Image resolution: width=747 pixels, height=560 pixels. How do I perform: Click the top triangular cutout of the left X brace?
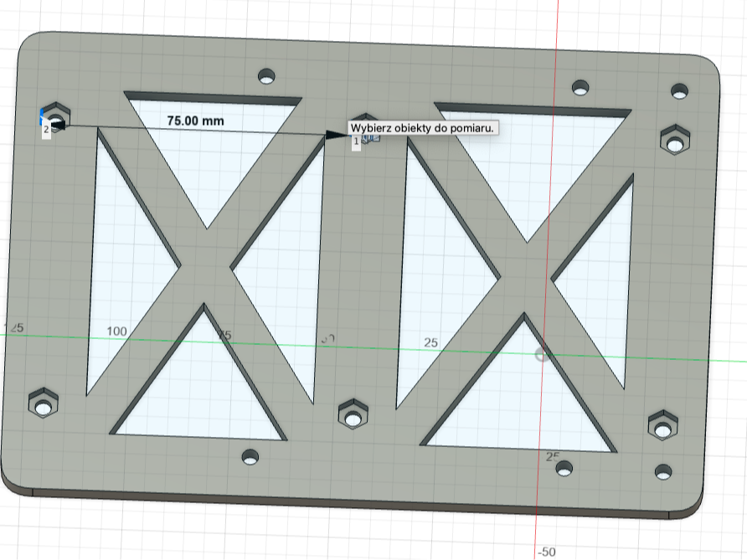(212, 147)
